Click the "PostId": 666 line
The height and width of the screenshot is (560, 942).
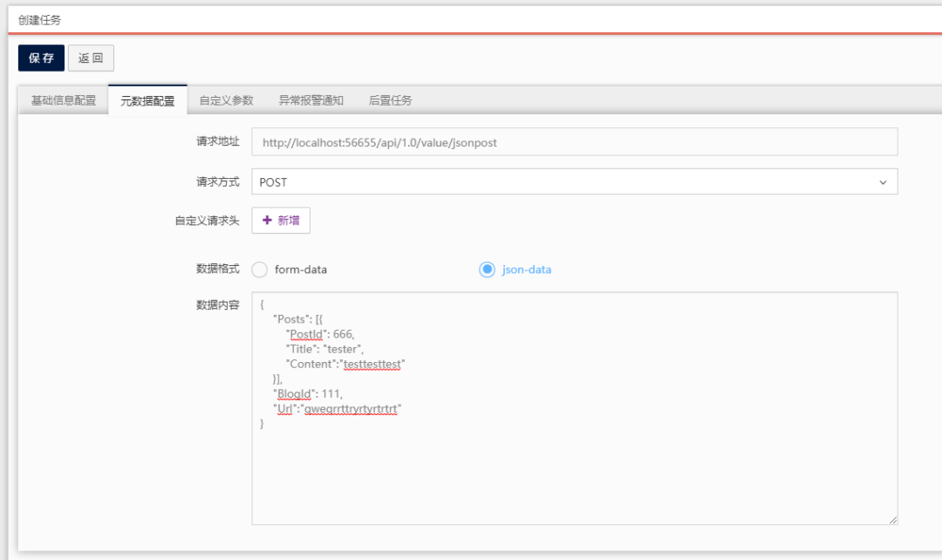(320, 334)
